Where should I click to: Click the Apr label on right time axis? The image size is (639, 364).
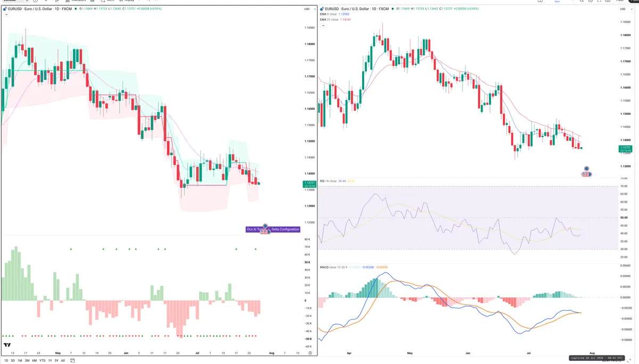coord(349,353)
